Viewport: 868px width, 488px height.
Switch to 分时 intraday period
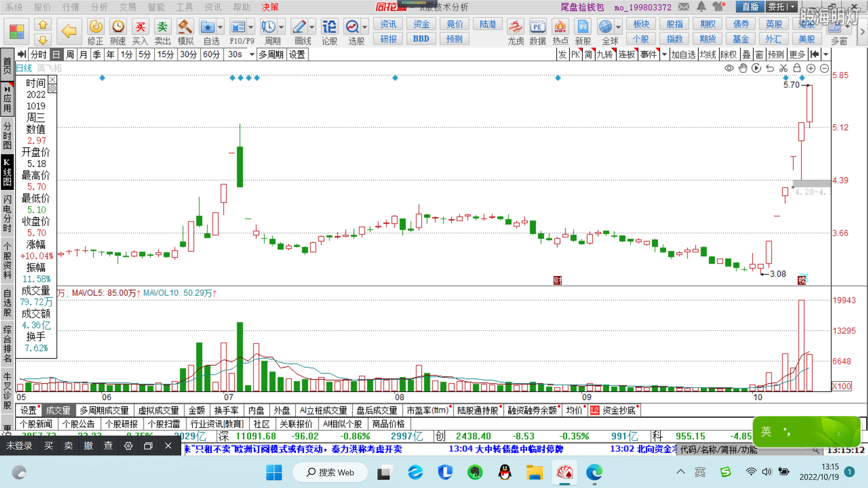tap(39, 55)
